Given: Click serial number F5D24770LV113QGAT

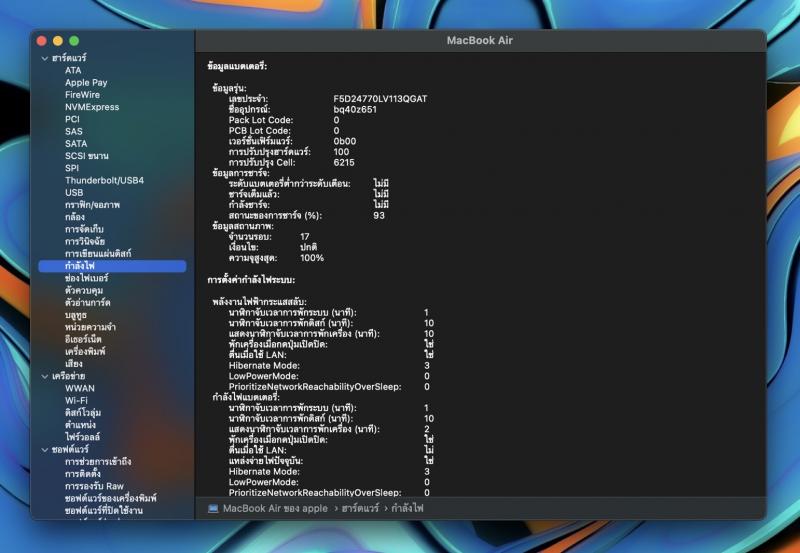Looking at the screenshot, I should pos(380,99).
